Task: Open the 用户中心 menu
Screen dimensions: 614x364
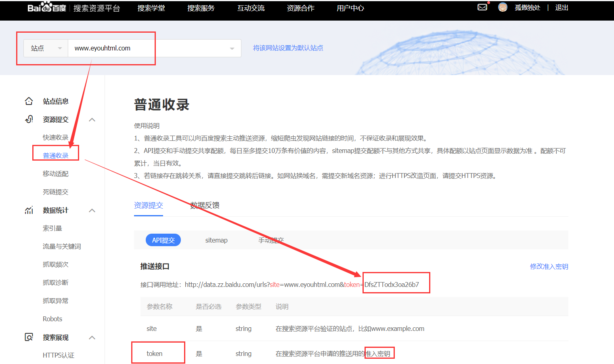Action: click(x=350, y=8)
